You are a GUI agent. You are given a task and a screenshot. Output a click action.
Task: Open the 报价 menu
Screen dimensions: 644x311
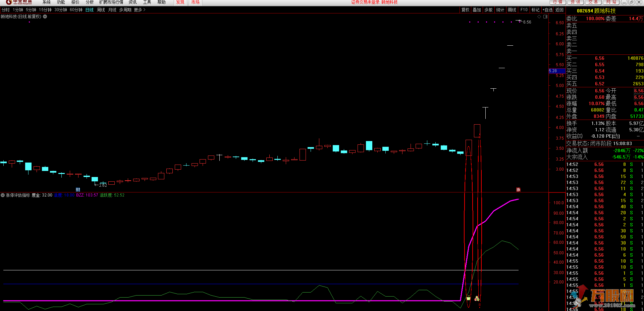(x=75, y=2)
